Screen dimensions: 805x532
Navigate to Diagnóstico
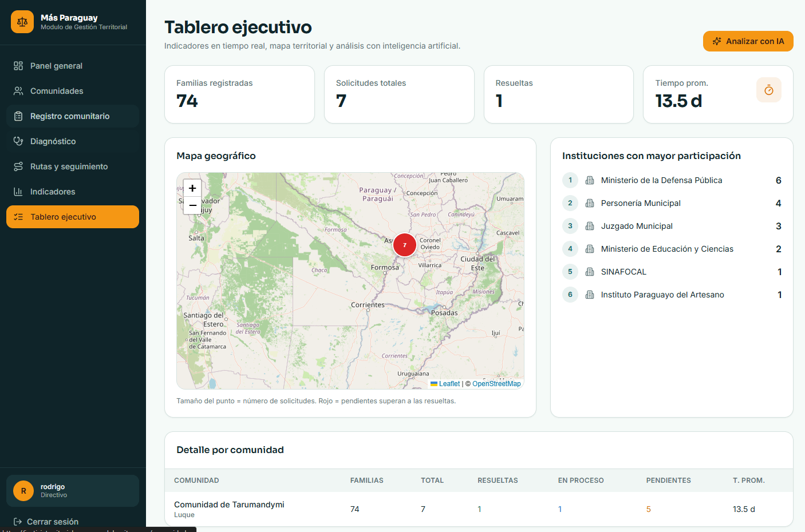pos(73,141)
